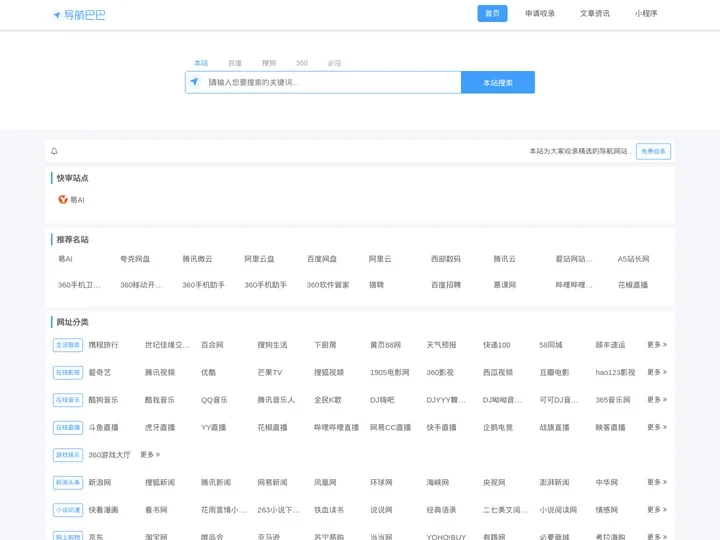Click the 免费收录 button
Image resolution: width=720 pixels, height=540 pixels.
[x=653, y=151]
